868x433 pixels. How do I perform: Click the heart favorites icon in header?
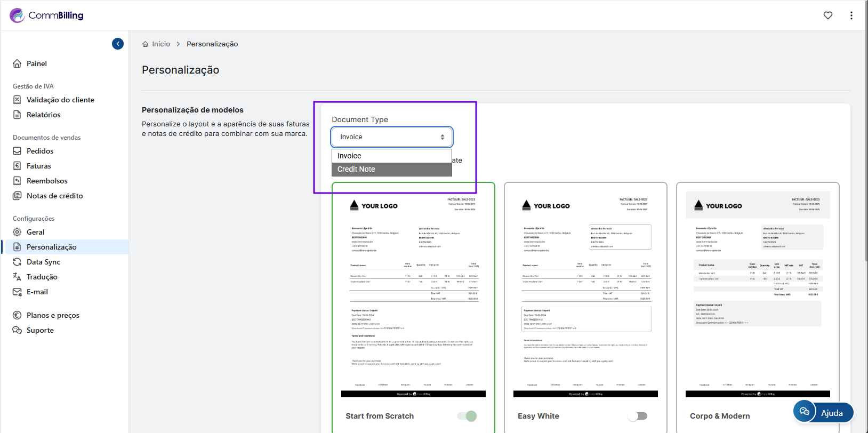(x=827, y=15)
